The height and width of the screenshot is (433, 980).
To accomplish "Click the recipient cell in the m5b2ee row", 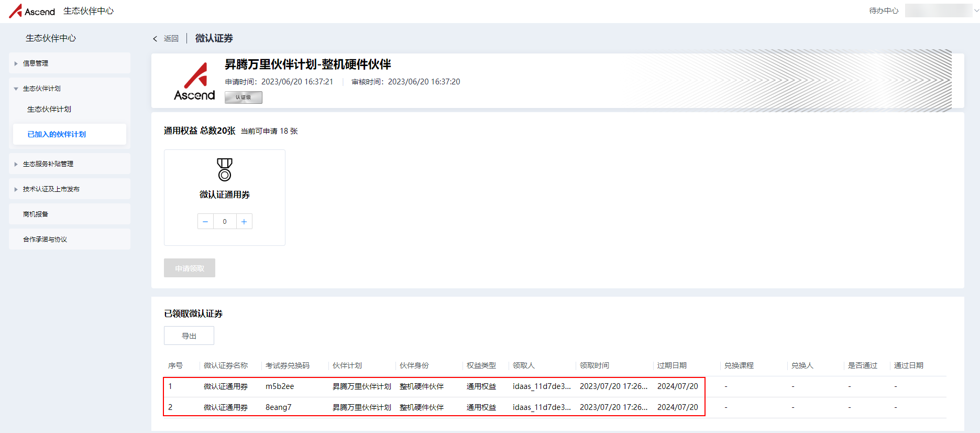I will [542, 386].
